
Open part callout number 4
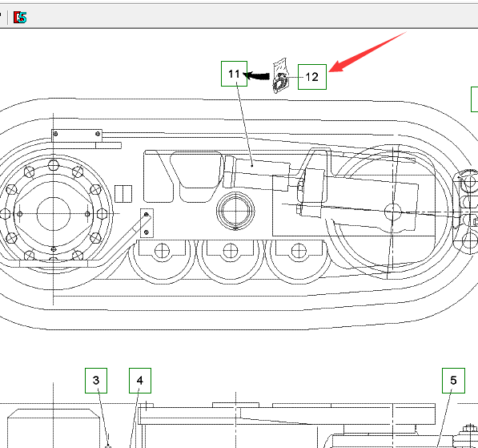[140, 381]
